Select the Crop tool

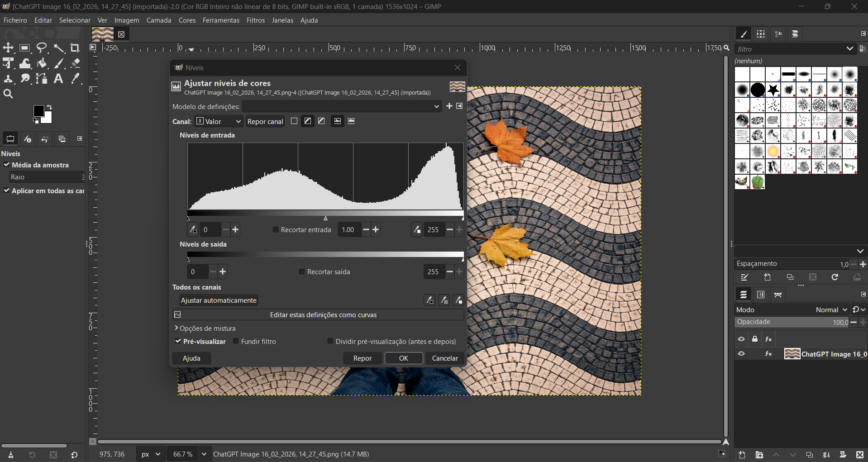click(75, 48)
